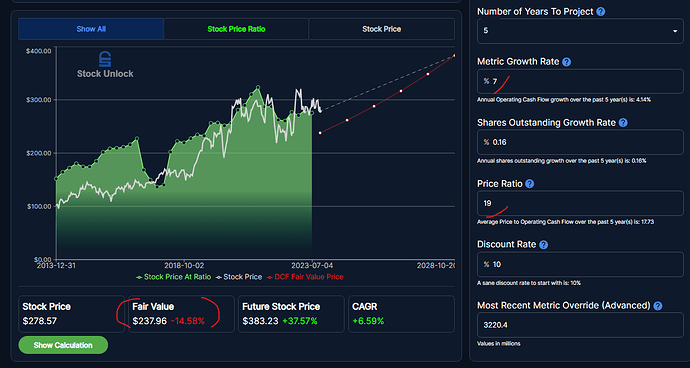Viewport: 690px width, 368px height.
Task: Open help icon beside Most Recent Metric Override
Action: [658, 305]
